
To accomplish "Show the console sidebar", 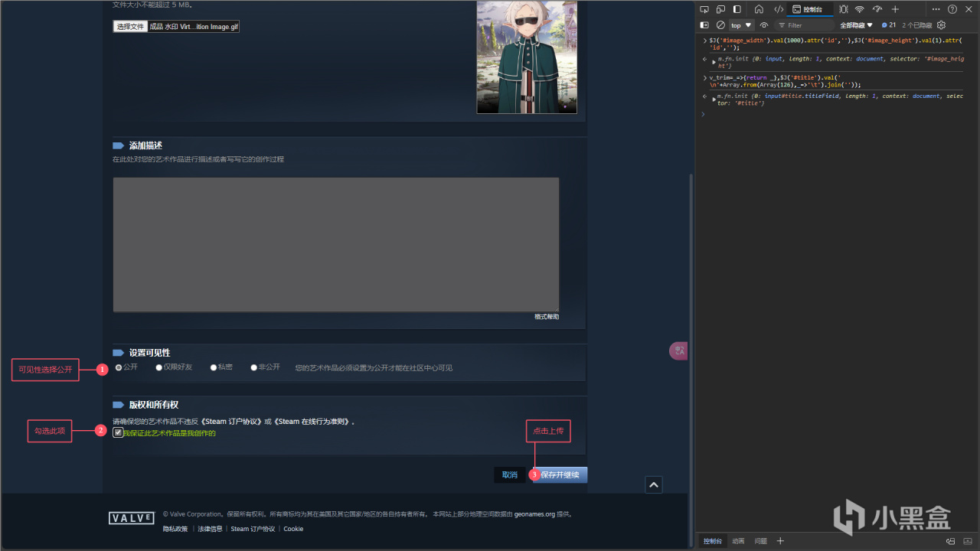I will [x=704, y=25].
